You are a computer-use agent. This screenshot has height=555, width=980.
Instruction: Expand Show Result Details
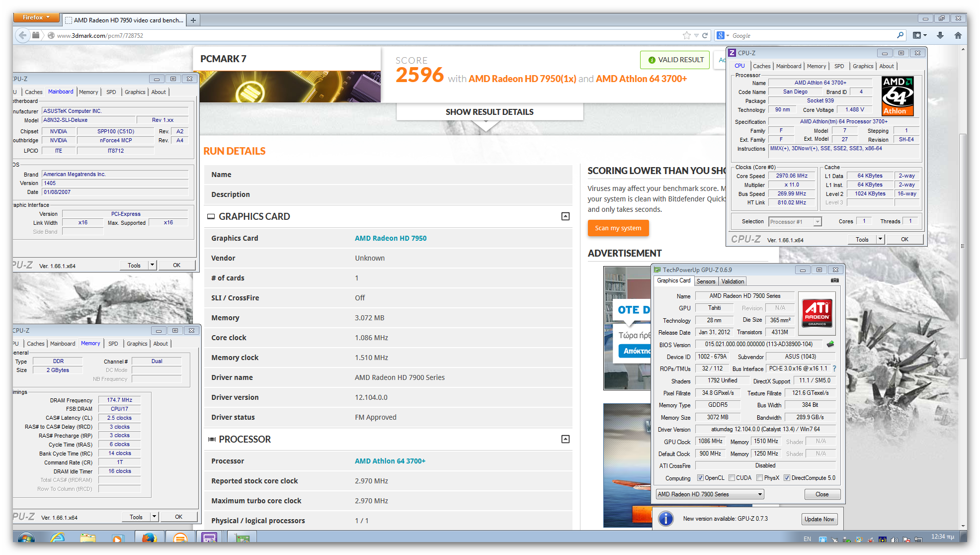(x=490, y=112)
